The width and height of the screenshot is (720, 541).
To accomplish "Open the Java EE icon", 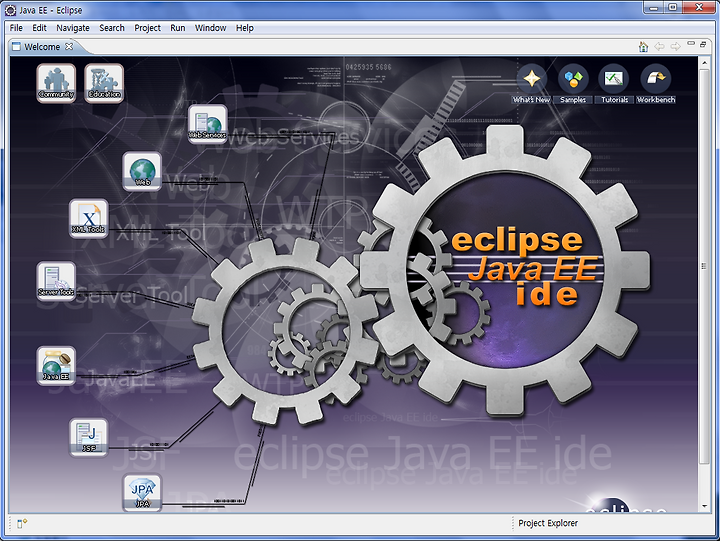I will pyautogui.click(x=56, y=366).
